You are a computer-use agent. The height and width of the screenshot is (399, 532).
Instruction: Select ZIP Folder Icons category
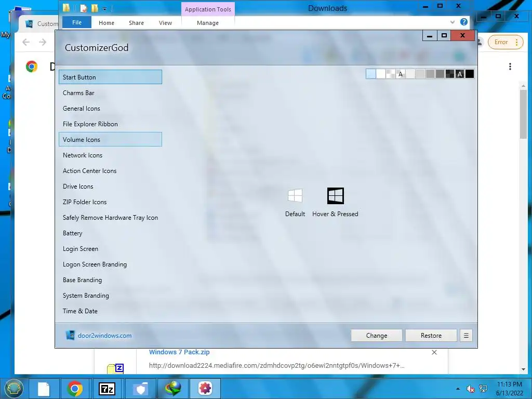[x=110, y=202]
